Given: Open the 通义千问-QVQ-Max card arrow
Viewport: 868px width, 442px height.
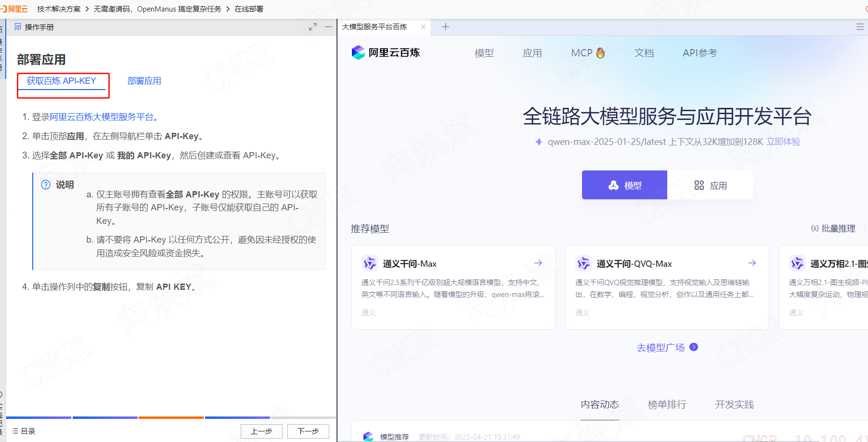Looking at the screenshot, I should point(752,263).
